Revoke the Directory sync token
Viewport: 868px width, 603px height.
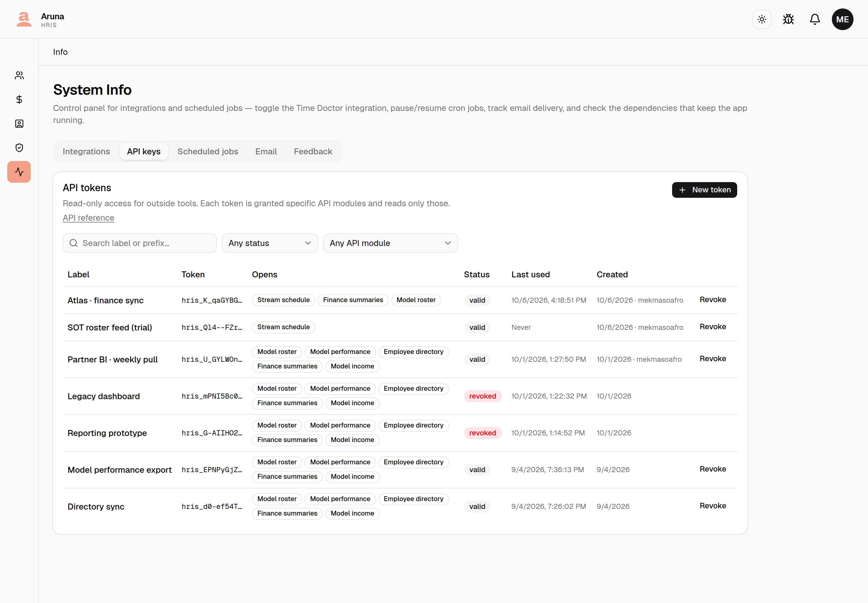tap(712, 506)
